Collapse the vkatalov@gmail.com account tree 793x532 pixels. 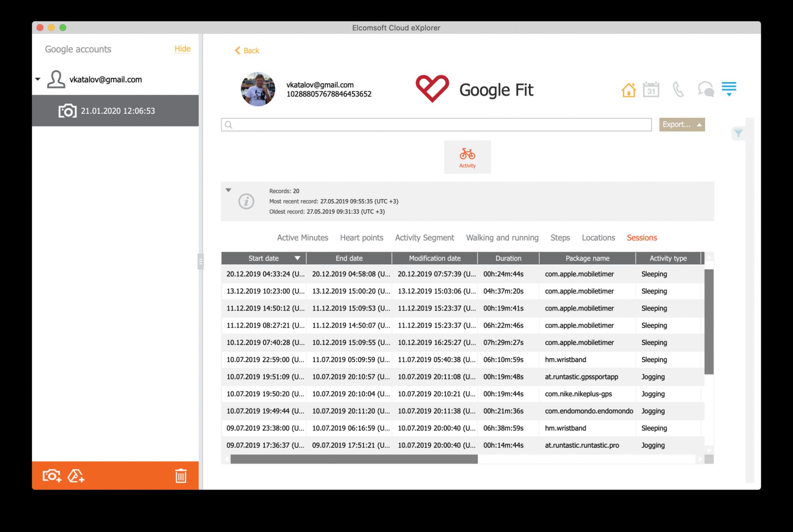tap(38, 79)
